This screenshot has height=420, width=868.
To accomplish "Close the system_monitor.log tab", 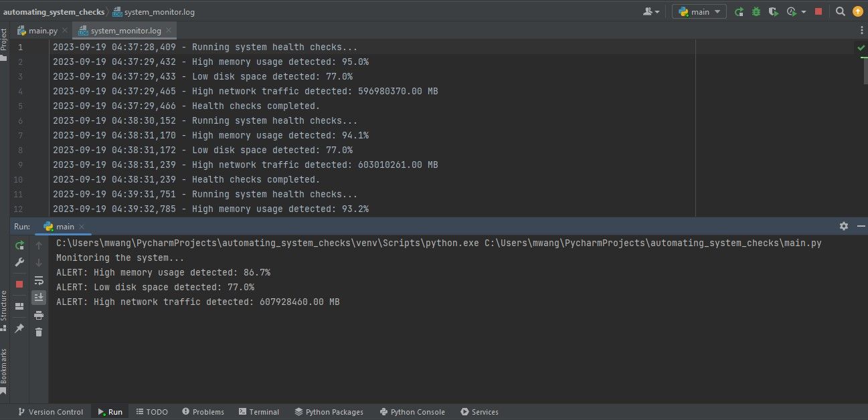I will tap(167, 29).
